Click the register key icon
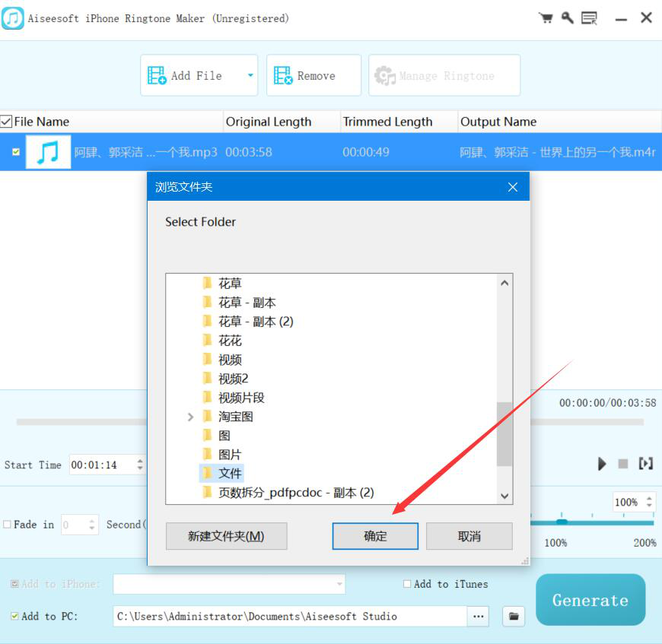The image size is (662, 644). click(x=568, y=18)
